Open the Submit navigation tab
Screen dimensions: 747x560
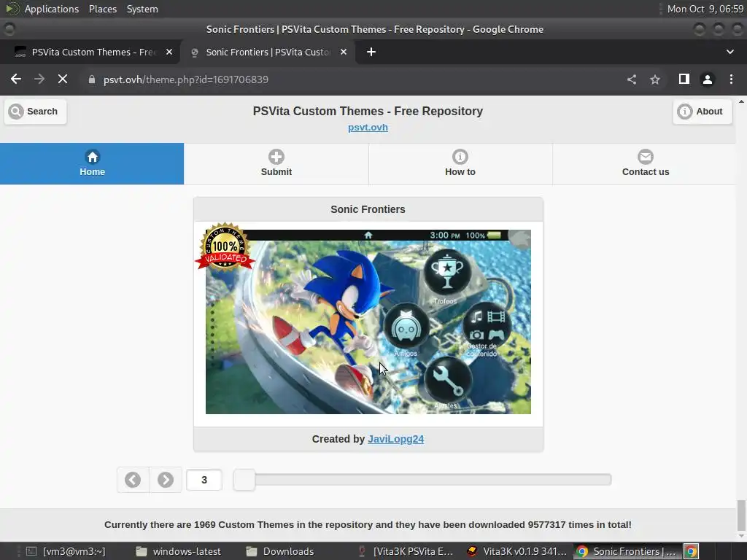pos(276,163)
